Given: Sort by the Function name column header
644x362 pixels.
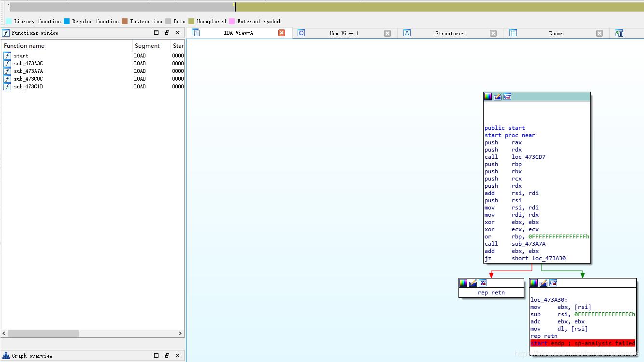Looking at the screenshot, I should click(24, 46).
